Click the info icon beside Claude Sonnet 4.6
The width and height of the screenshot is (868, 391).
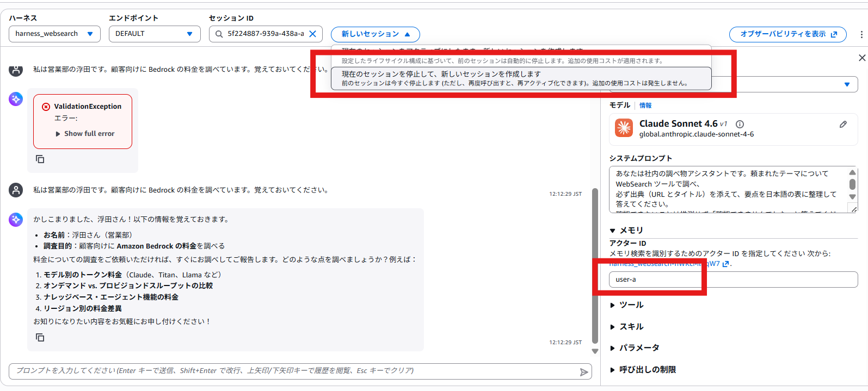(740, 124)
